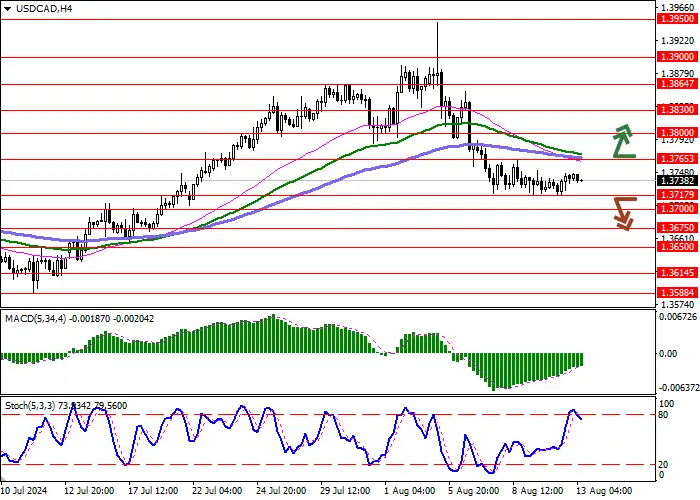Select the 1.38647 price level label

click(x=677, y=84)
